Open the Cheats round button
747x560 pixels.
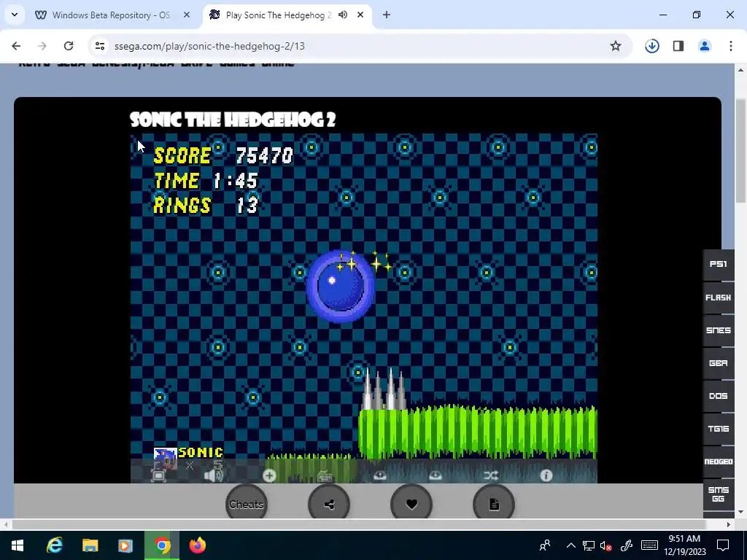click(247, 504)
